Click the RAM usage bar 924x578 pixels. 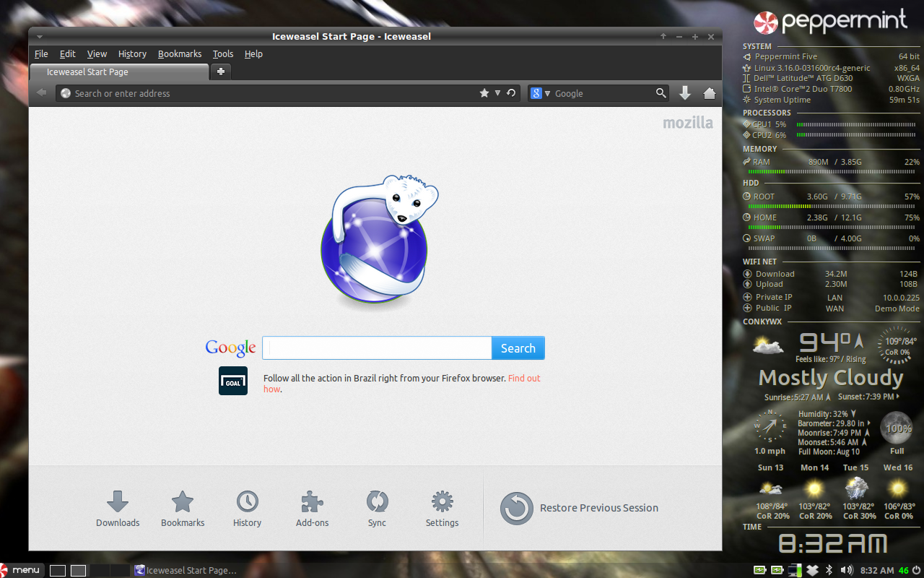(x=831, y=172)
